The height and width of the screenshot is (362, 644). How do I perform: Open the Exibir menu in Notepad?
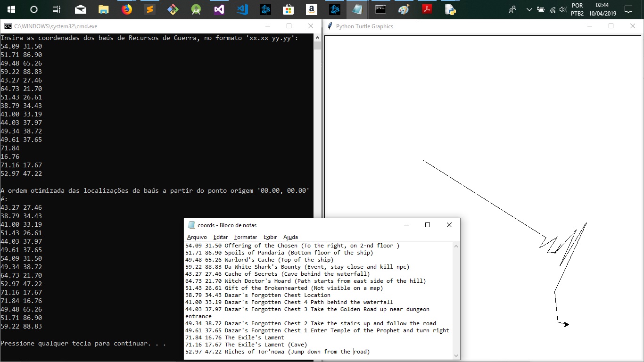tap(270, 237)
